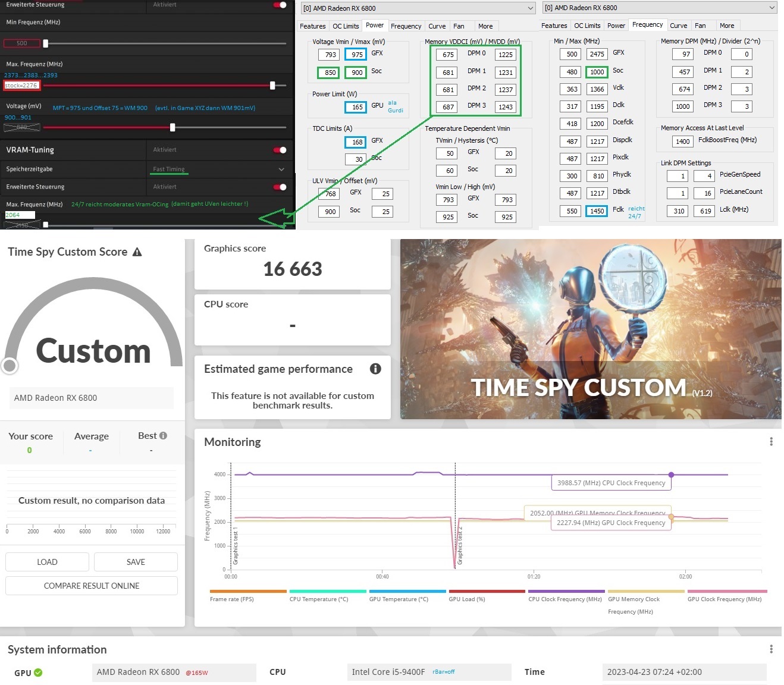Open Power tab in Frequency-tab MorePowerTool window
Image resolution: width=784 pixels, height=685 pixels.
616,26
